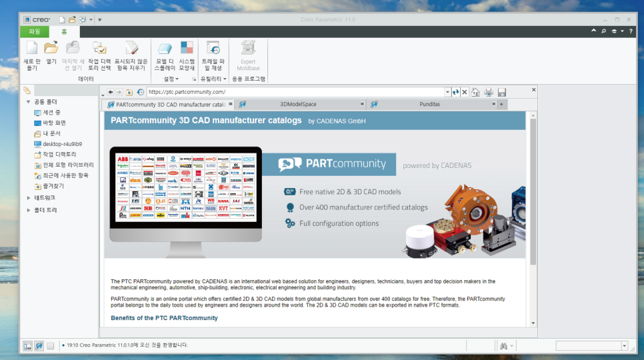The image size is (644, 360).
Task: Click the URL address field
Action: [x=296, y=92]
